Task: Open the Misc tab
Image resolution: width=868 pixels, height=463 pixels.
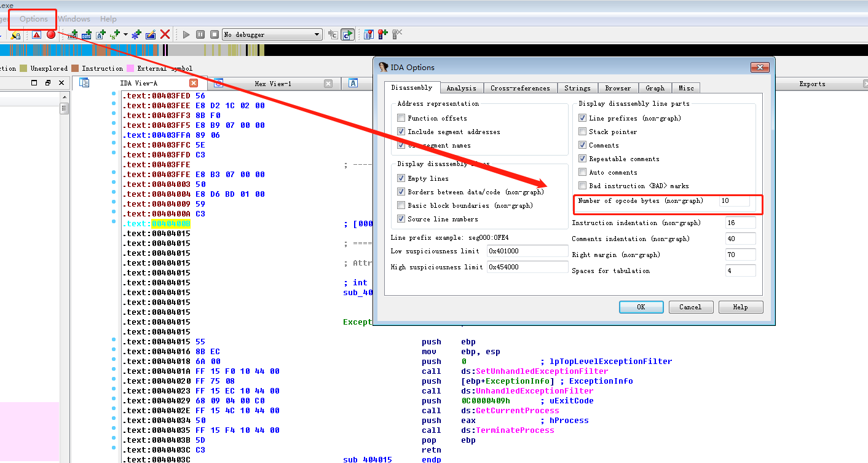Action: point(686,88)
